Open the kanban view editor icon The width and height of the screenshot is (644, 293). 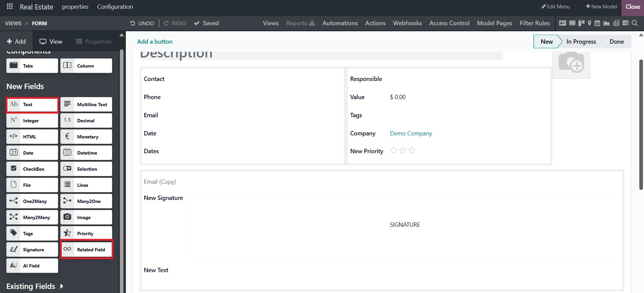click(581, 23)
